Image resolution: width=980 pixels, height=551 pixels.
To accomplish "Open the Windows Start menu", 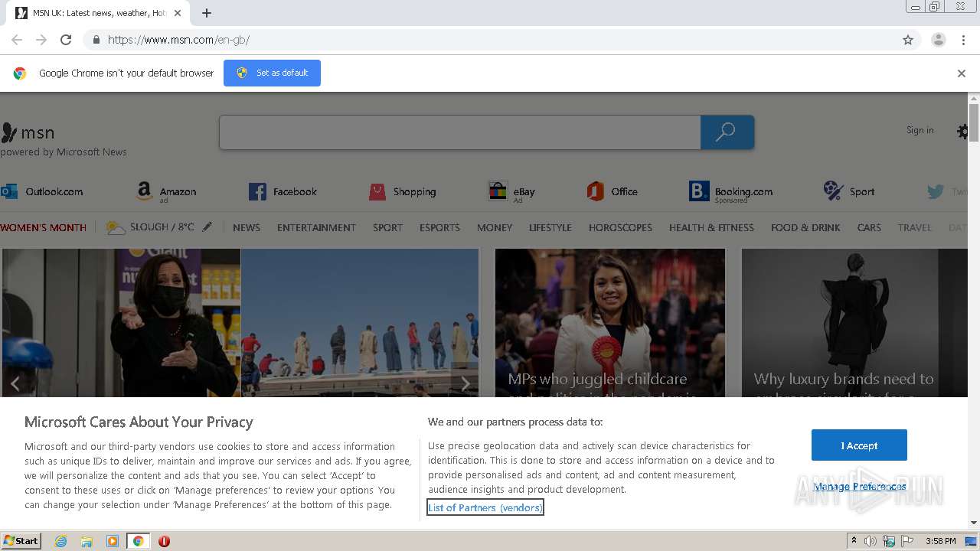I will [21, 541].
